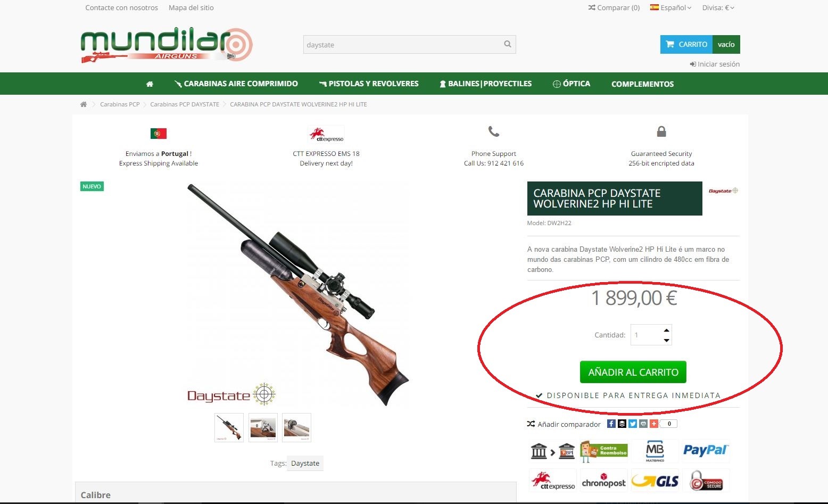828x504 pixels.
Task: Open the CARRITO cart dropdown
Action: 700,44
